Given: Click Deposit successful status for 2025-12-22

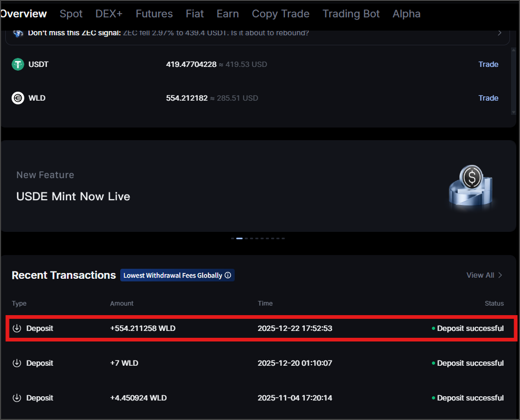Looking at the screenshot, I should pyautogui.click(x=468, y=328).
